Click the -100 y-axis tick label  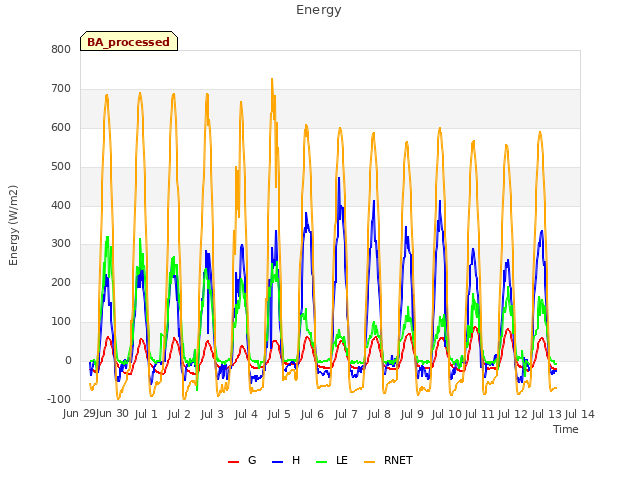59,399
